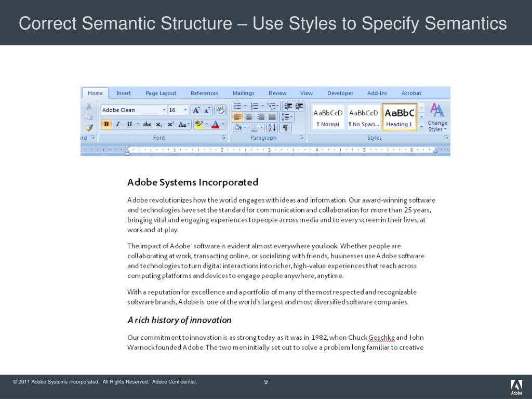Toggle Show/Hide paragraph marks
532x399 pixels.
tap(285, 128)
